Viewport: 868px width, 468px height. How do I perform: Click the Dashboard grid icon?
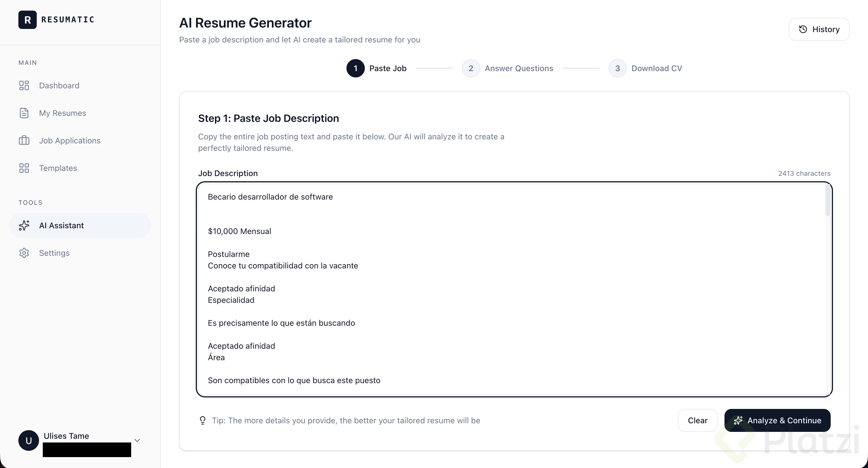[x=24, y=85]
